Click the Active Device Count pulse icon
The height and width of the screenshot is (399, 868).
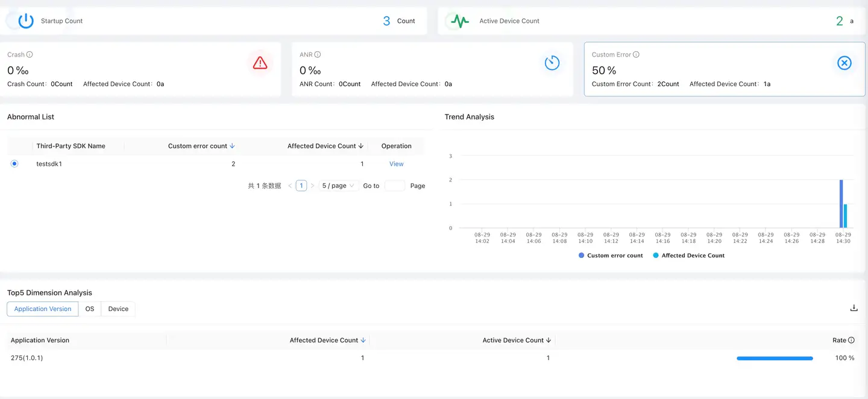pos(460,21)
